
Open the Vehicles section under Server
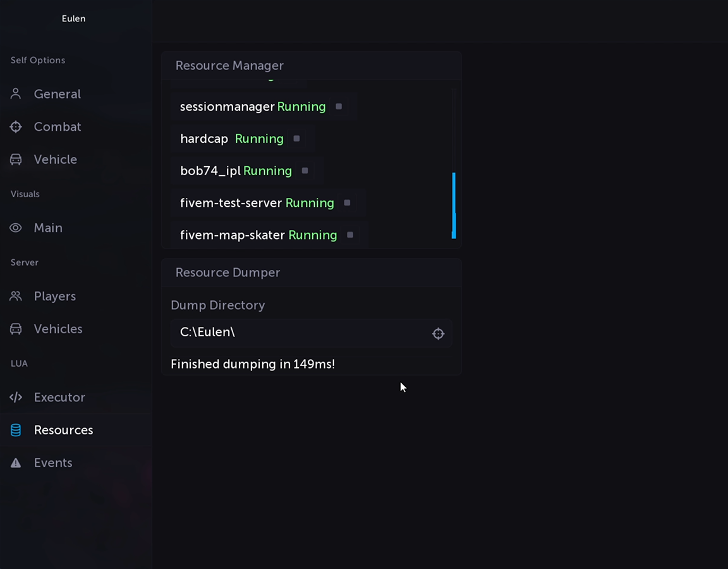(58, 329)
